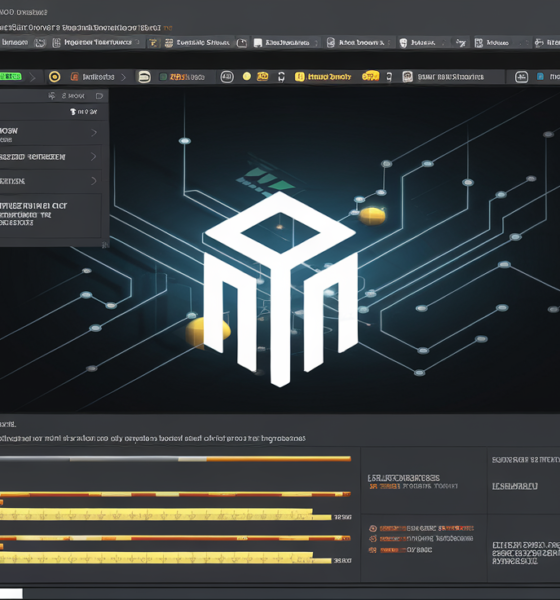Click the white button in bottom-left corner
Screen dimensions: 560x600
[x=11, y=593]
